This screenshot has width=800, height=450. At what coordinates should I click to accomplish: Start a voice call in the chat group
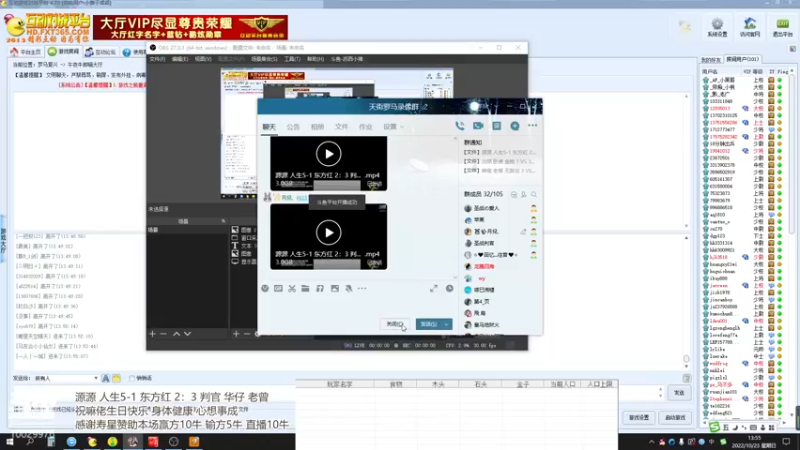[460, 126]
